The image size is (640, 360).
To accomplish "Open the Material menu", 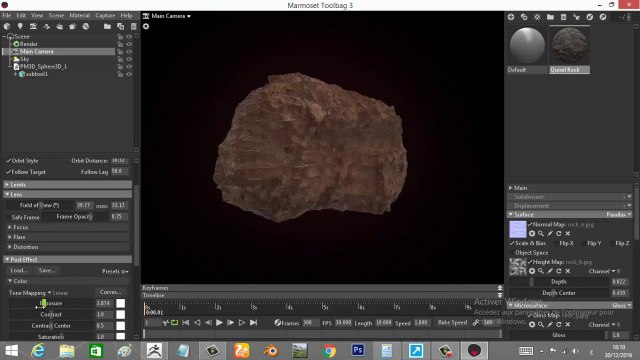I will [80, 16].
